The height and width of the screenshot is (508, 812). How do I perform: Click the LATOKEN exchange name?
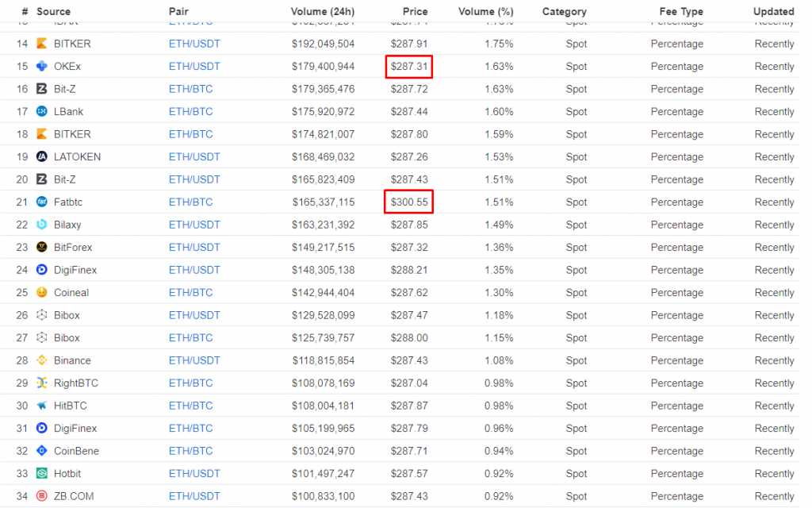coord(78,156)
